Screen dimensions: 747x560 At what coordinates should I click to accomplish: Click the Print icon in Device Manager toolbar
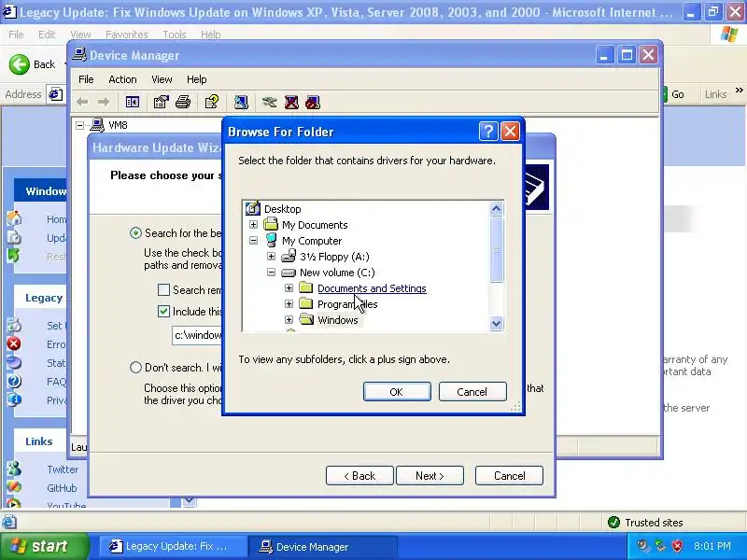[x=183, y=102]
